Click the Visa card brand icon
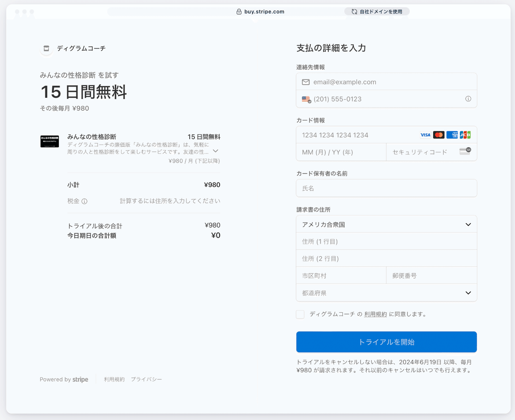 [x=425, y=135]
